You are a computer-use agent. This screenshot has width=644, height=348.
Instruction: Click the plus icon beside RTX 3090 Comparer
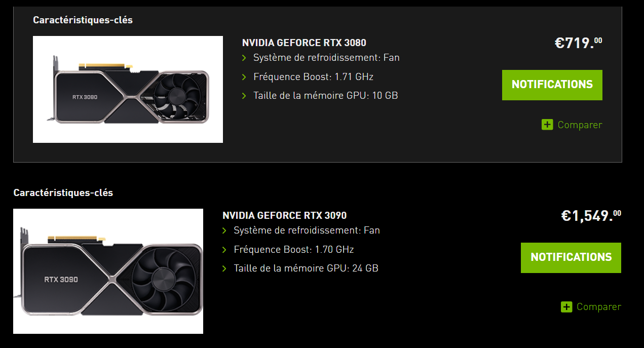tap(566, 306)
